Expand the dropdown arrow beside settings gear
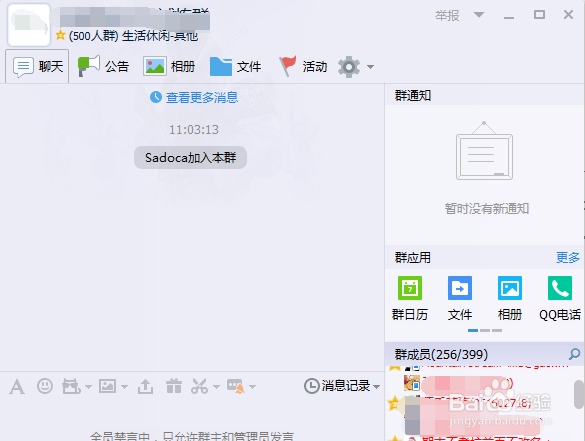The width and height of the screenshot is (585, 441). click(x=370, y=67)
